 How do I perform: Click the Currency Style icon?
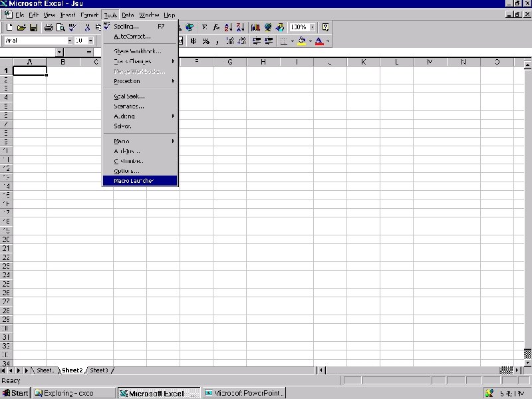(194, 41)
